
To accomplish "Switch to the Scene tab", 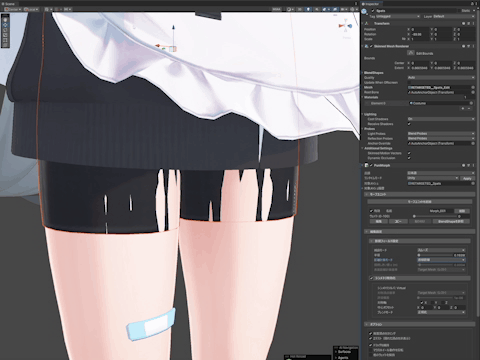I will (x=8, y=4).
